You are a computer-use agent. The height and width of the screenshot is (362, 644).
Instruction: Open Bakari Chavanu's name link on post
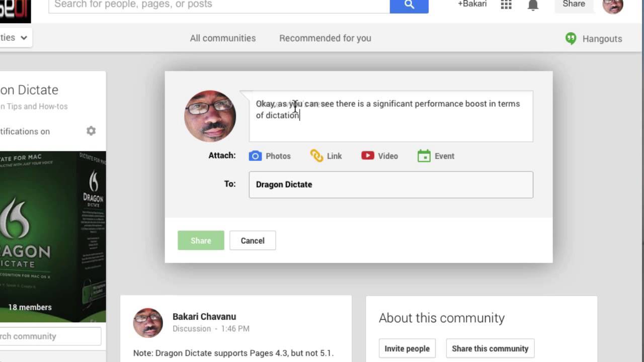[x=204, y=317]
